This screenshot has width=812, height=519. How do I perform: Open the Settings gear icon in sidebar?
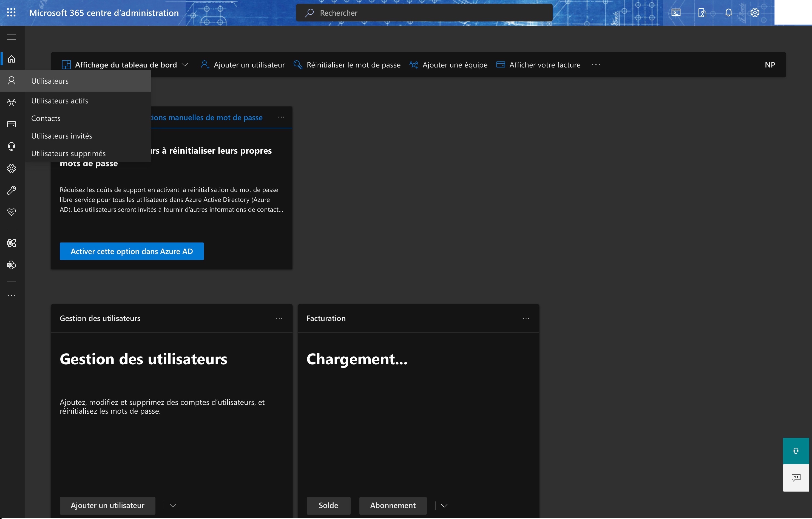point(12,168)
